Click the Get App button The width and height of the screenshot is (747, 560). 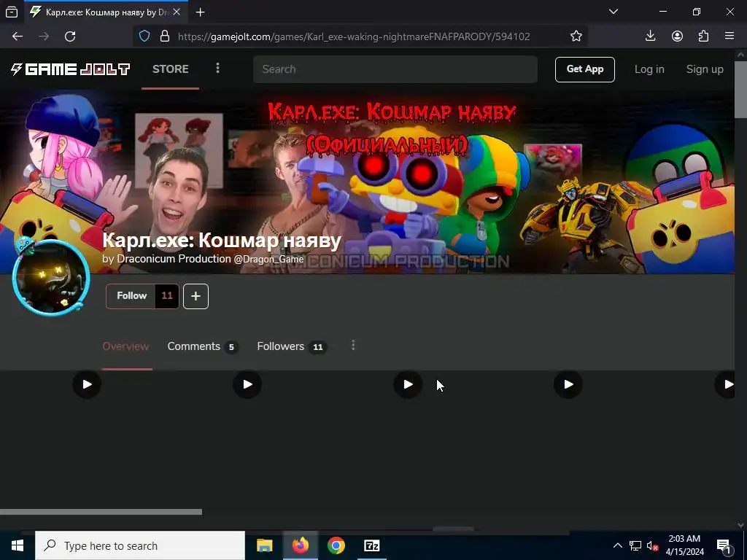pyautogui.click(x=584, y=69)
